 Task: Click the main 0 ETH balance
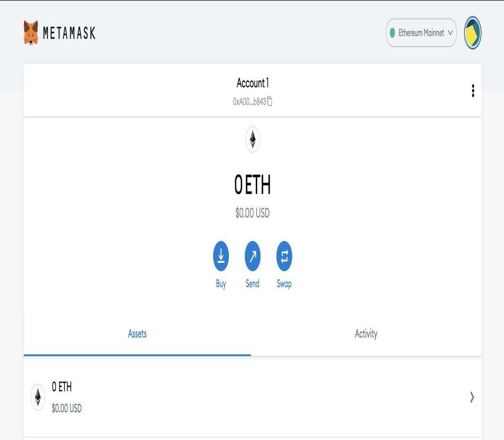[x=252, y=185]
